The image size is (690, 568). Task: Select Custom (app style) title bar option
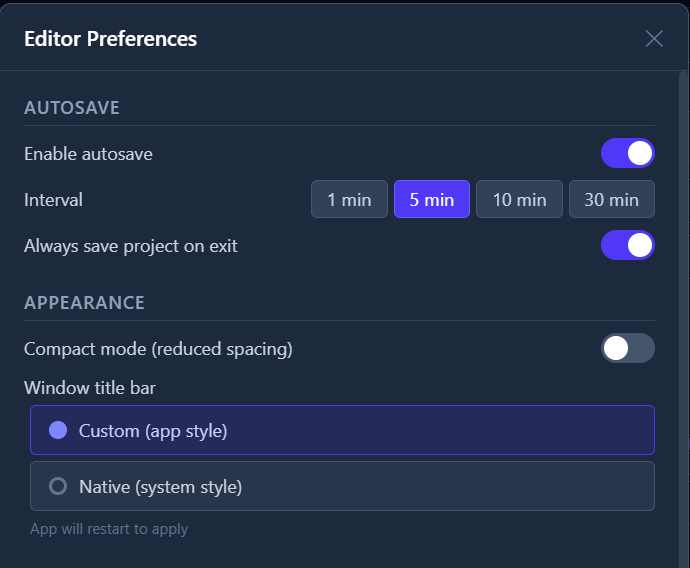[342, 430]
